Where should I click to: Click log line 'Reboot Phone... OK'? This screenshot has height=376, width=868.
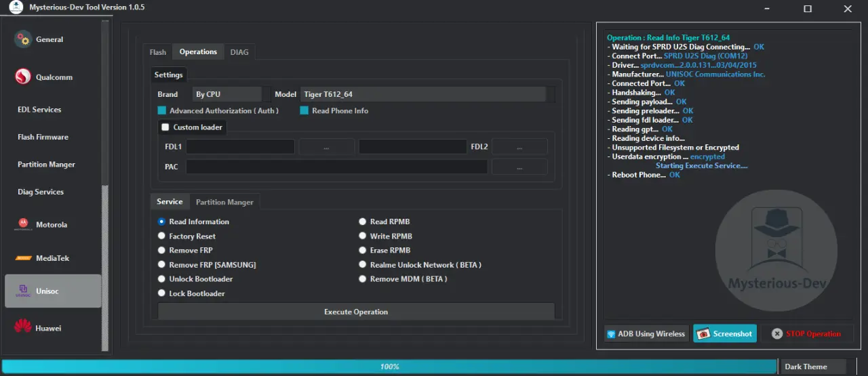[x=644, y=175]
